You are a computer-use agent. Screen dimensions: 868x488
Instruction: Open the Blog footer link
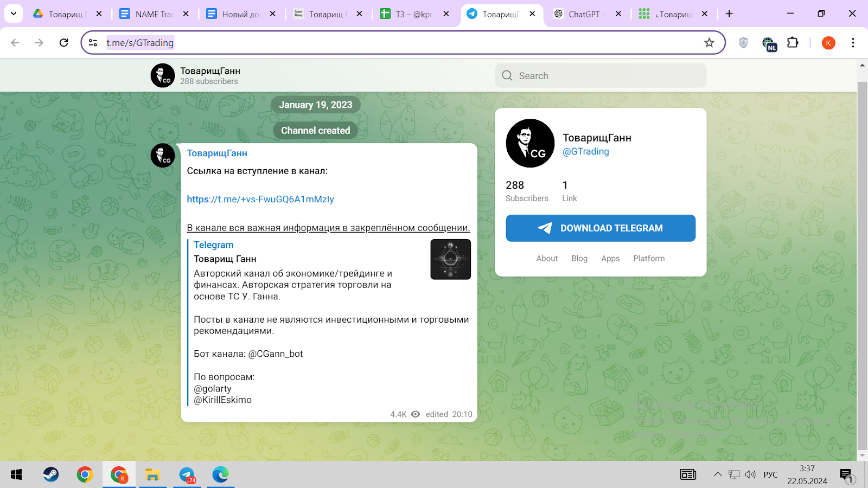pos(579,259)
